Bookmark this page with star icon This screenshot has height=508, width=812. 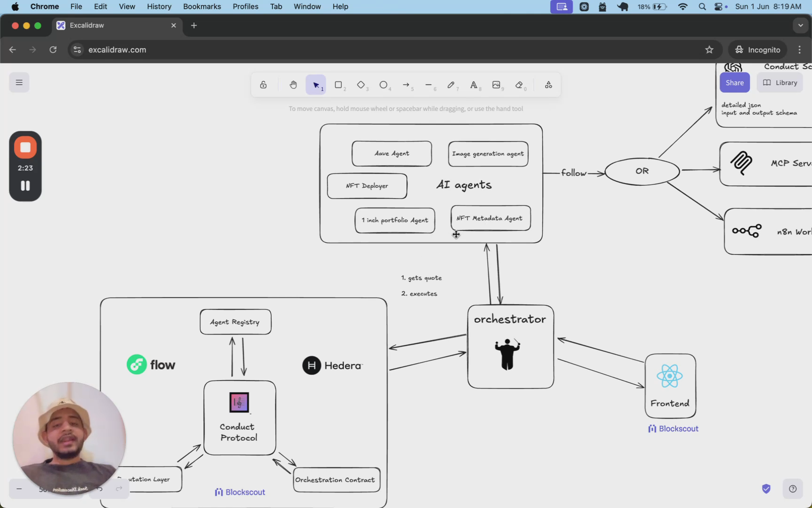709,50
